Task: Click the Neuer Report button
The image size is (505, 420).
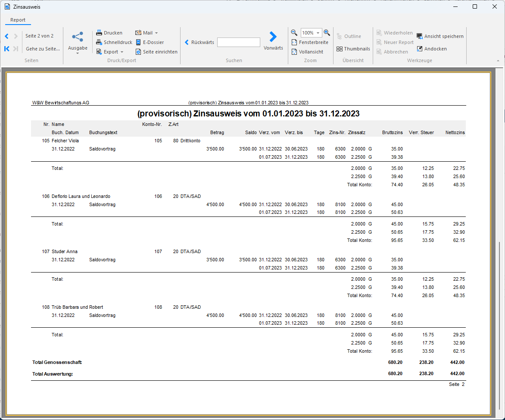Action: point(395,42)
